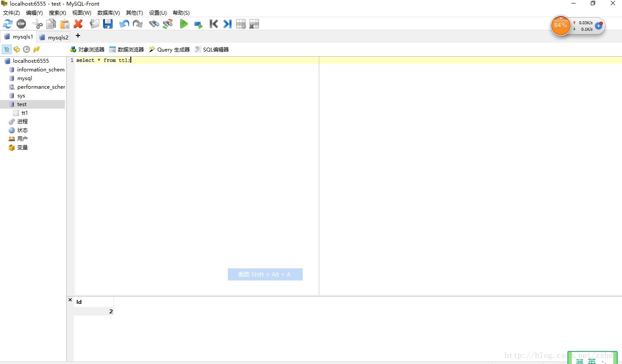The height and width of the screenshot is (364, 622).
Task: Click the Redo arrow icon
Action: coord(138,24)
